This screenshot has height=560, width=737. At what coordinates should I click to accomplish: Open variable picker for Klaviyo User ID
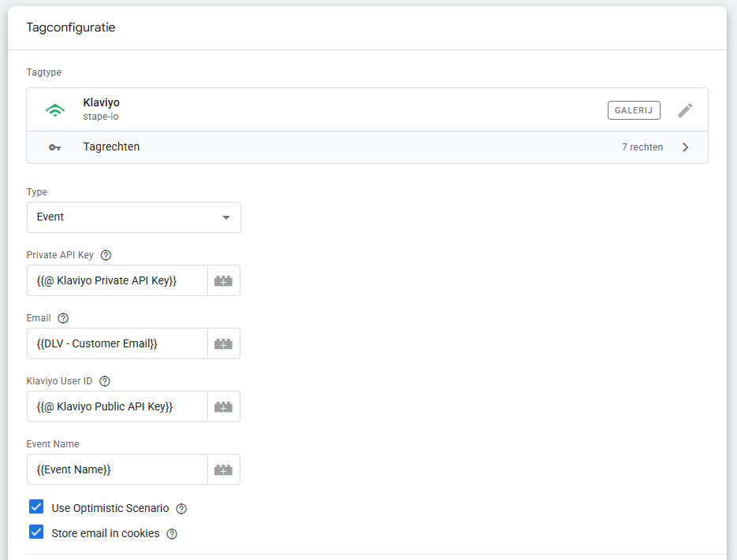pos(224,406)
